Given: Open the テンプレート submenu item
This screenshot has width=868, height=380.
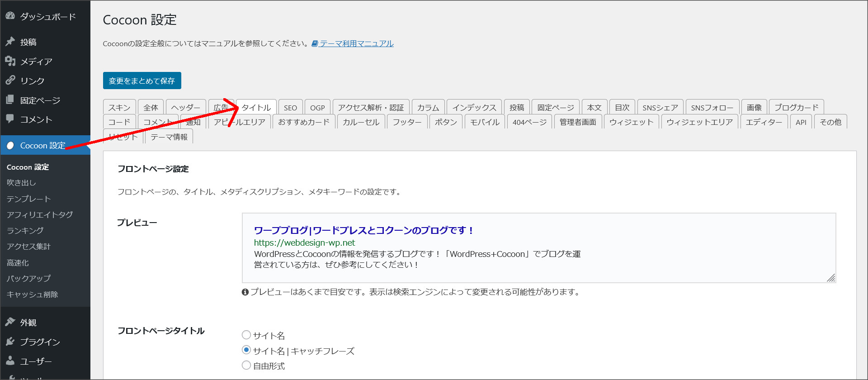Looking at the screenshot, I should coord(28,199).
